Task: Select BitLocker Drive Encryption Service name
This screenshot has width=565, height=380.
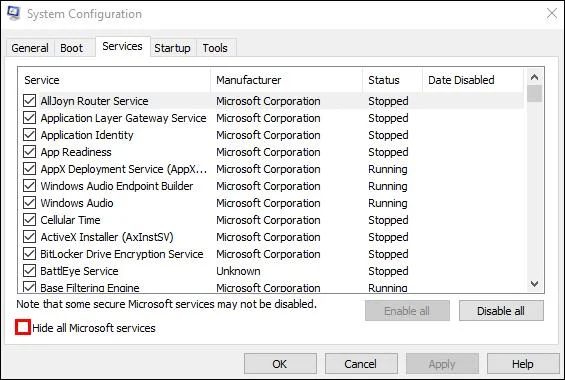Action: [122, 254]
